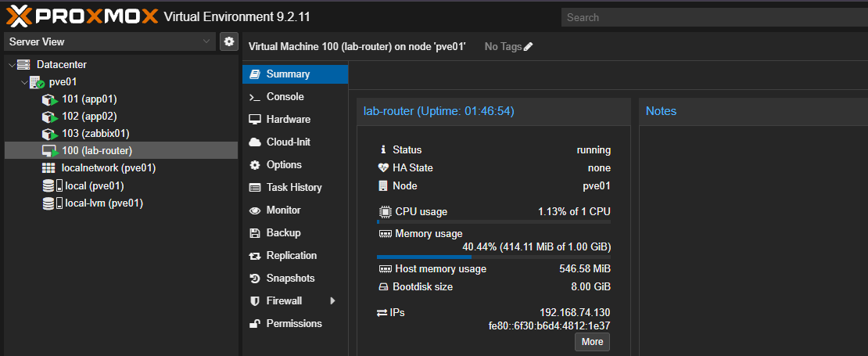Select container icon for 102 (app02)
Screen dimensions: 868x356
point(49,117)
